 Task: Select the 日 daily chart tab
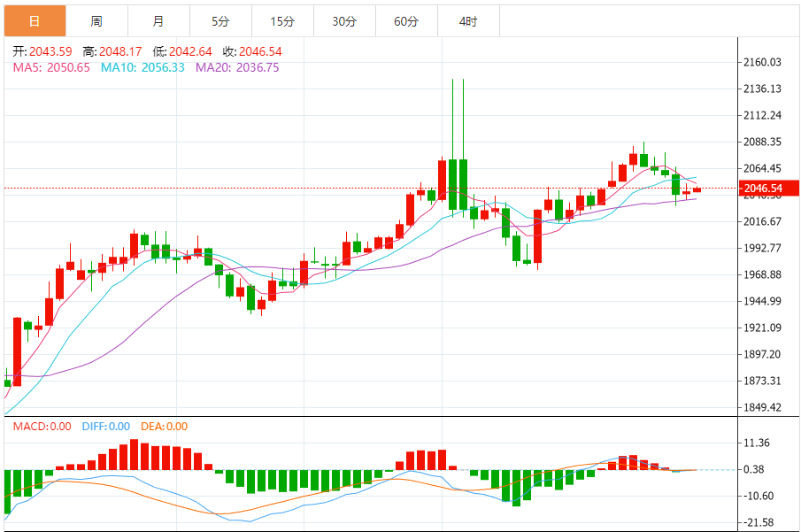coord(35,21)
